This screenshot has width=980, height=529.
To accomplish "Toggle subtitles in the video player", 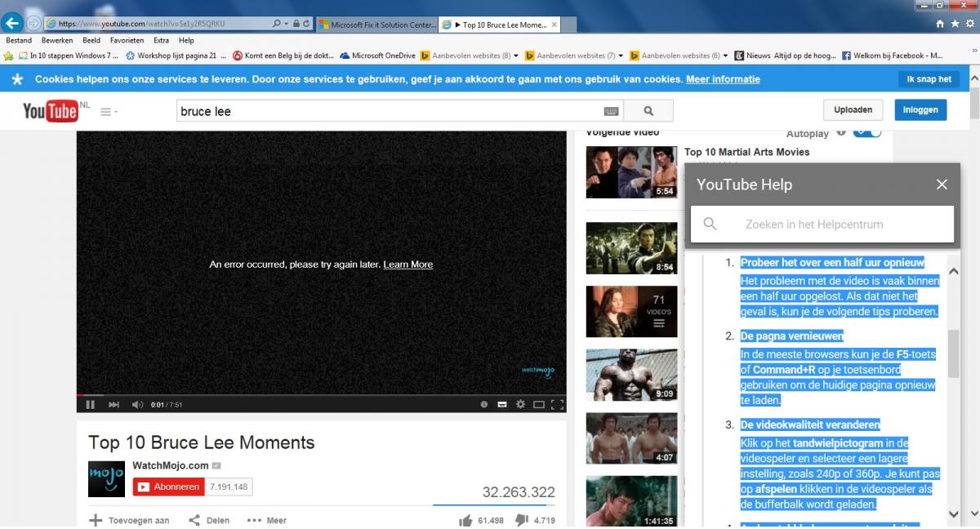I will click(501, 404).
